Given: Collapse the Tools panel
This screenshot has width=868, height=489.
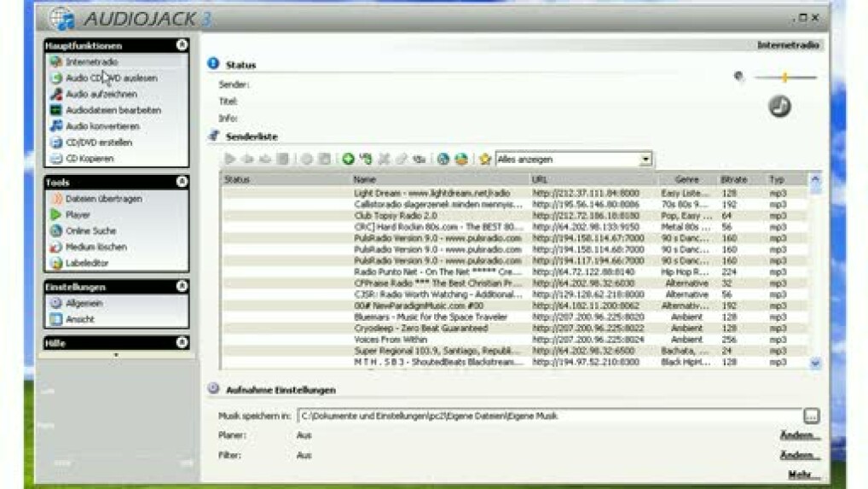Looking at the screenshot, I should point(182,182).
